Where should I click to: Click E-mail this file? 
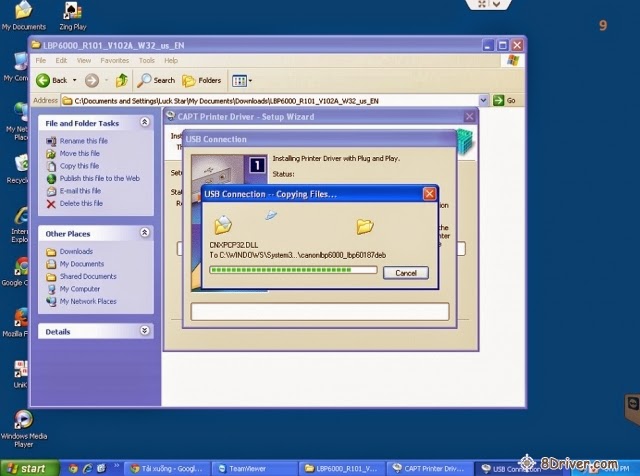pos(80,191)
